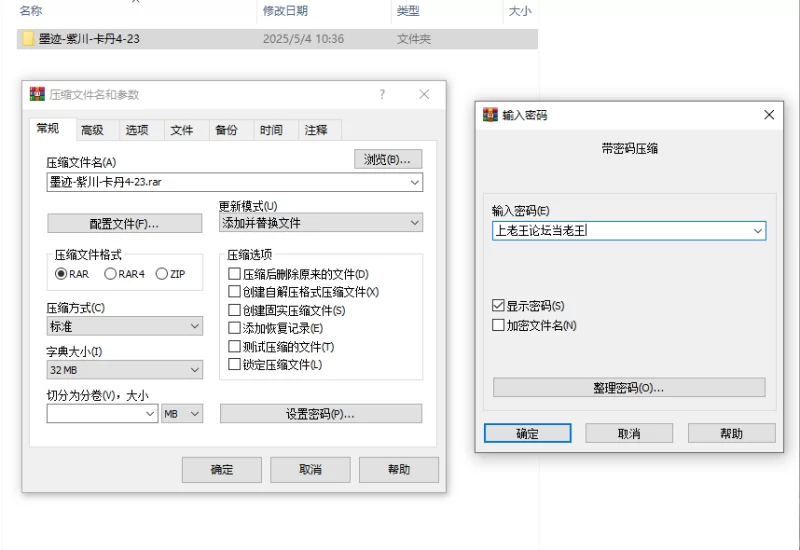800x550 pixels.
Task: Check 压缩后删除原来的文件 option
Action: pyautogui.click(x=234, y=274)
